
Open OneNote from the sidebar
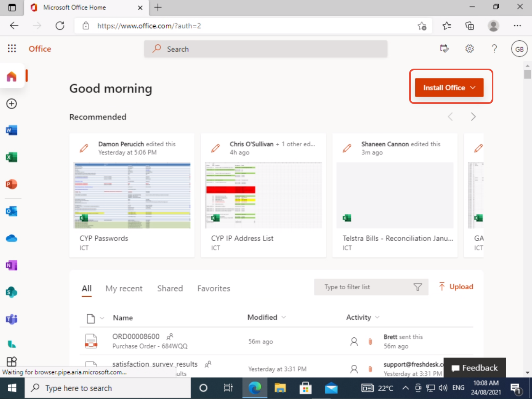point(12,265)
